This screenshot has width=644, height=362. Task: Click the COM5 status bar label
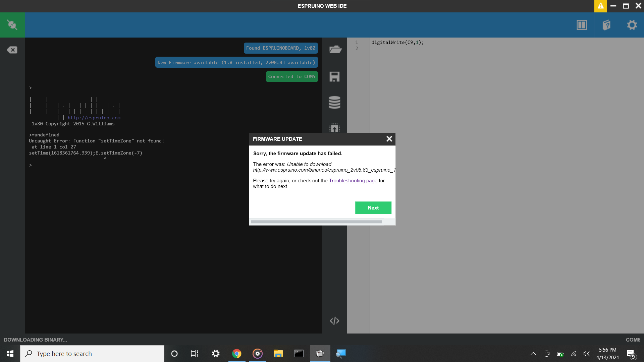click(633, 340)
